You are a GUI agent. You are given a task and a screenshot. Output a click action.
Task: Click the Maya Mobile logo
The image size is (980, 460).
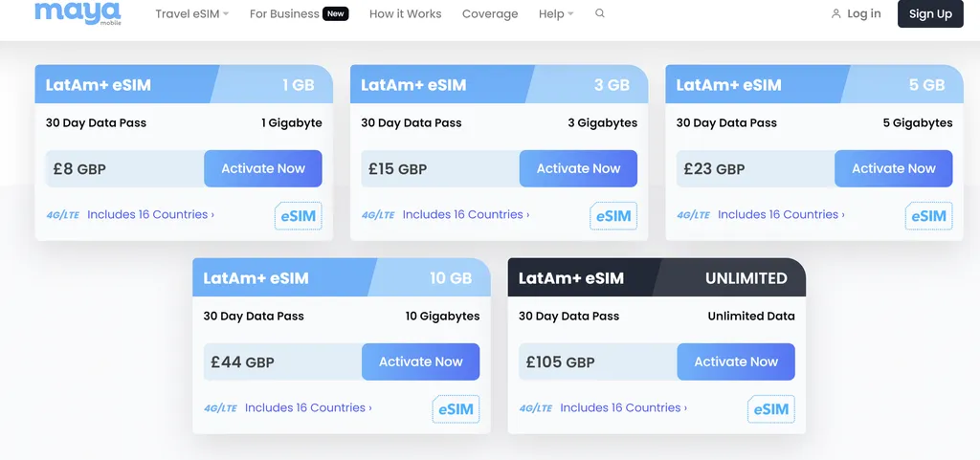78,12
